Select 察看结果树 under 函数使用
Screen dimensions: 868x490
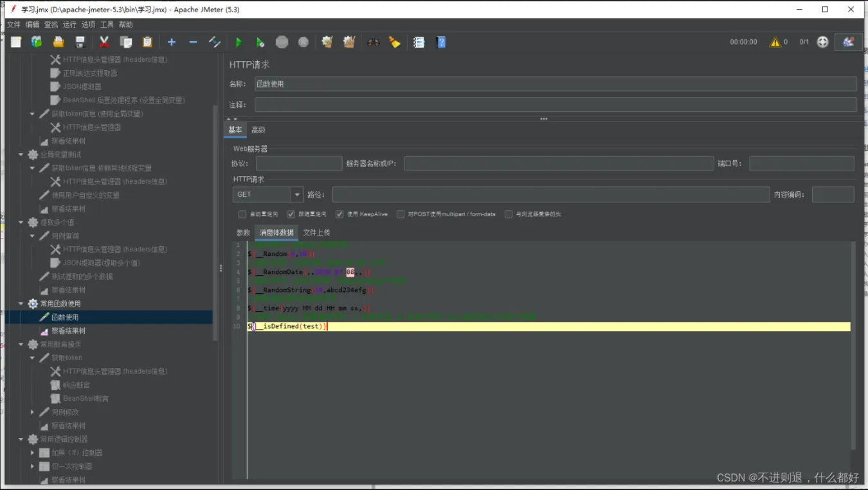click(x=68, y=331)
